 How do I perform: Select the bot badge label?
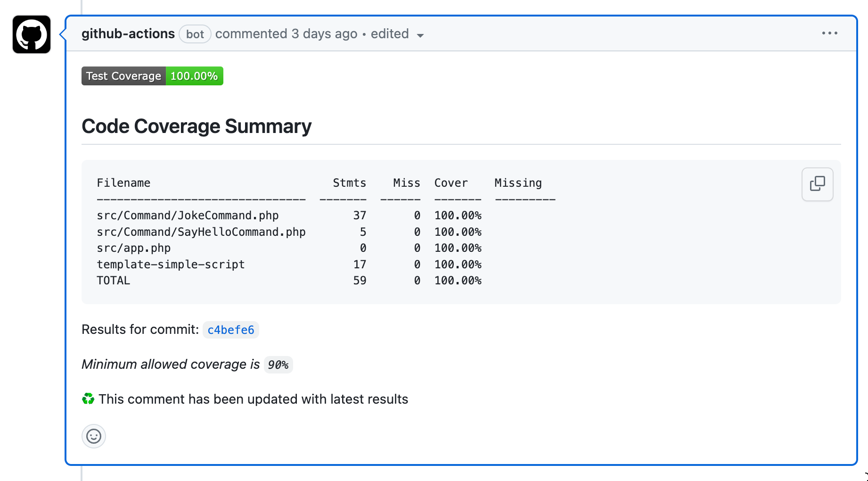pyautogui.click(x=195, y=33)
